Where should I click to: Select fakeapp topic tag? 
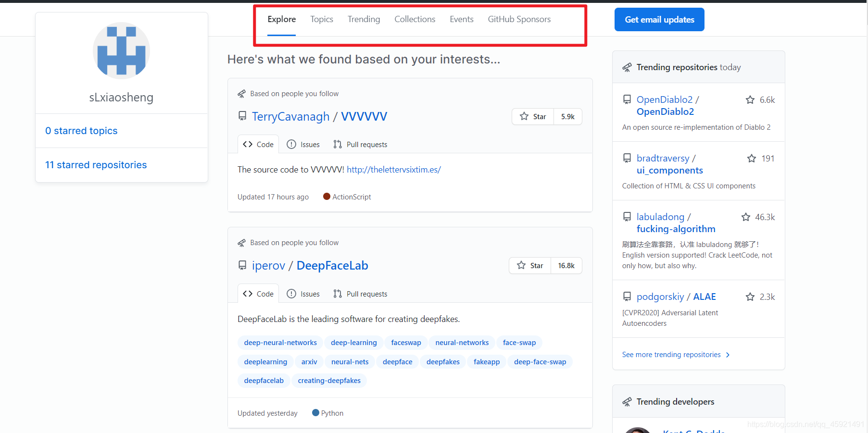tap(487, 362)
